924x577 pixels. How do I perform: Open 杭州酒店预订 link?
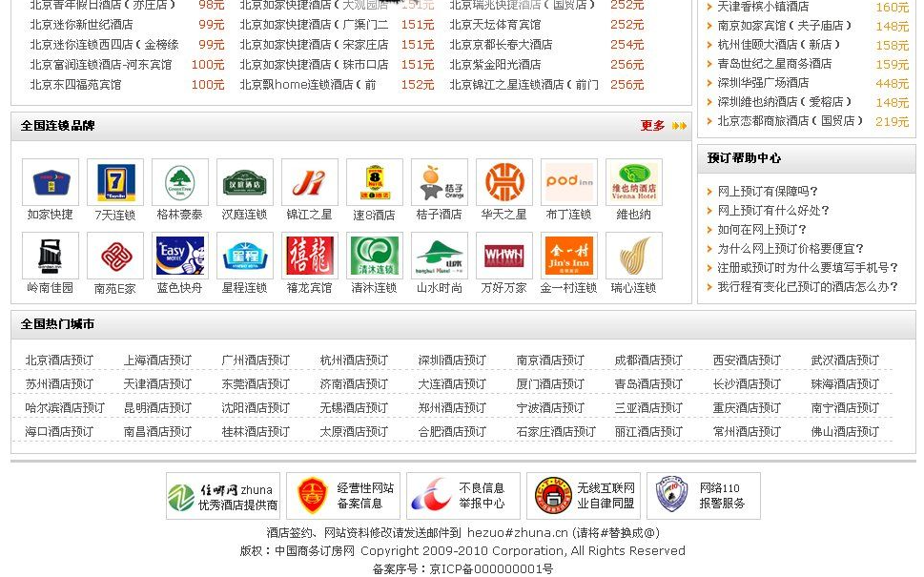tap(354, 361)
